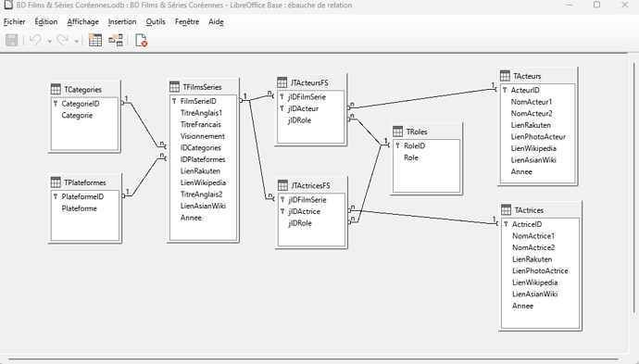Screen dimensions: 639x364
Task: Open the Undo history dropdown arrow
Action: tap(49, 41)
